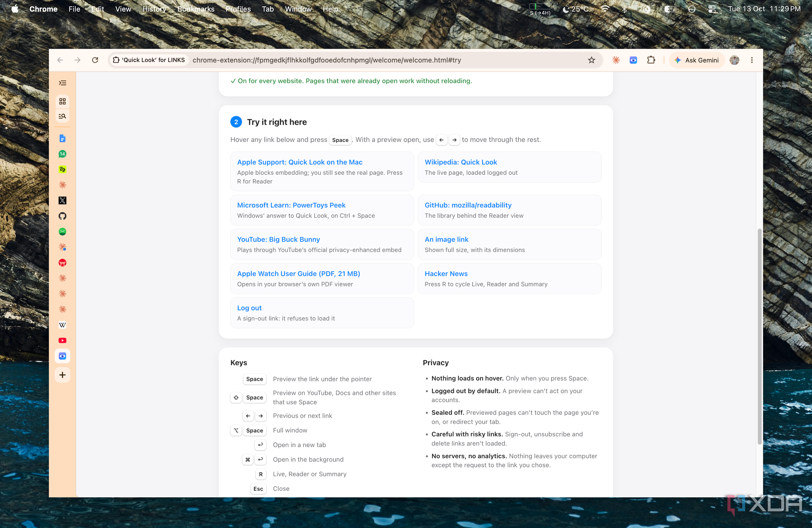Reload the page

pos(95,60)
